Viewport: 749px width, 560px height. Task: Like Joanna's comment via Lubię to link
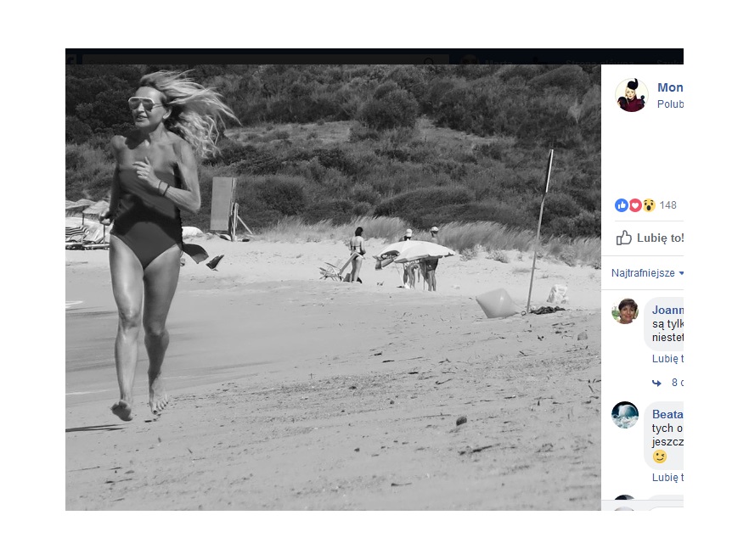click(x=667, y=359)
